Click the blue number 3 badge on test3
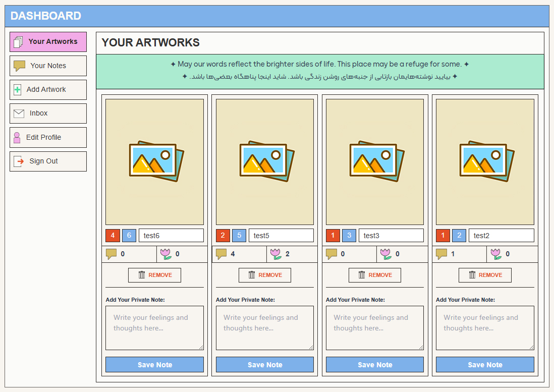 tap(349, 236)
